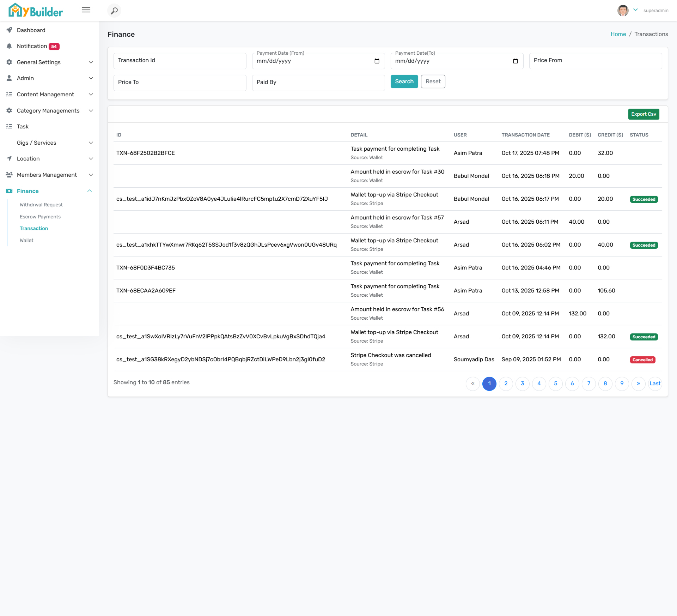This screenshot has width=677, height=616.
Task: Open superadmin dropdown arrow
Action: click(635, 10)
